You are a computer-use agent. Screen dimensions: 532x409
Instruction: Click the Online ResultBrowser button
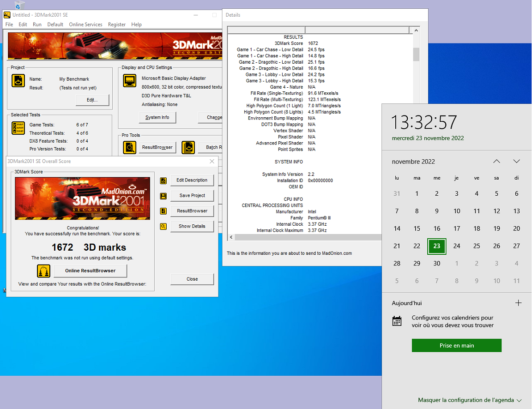90,271
